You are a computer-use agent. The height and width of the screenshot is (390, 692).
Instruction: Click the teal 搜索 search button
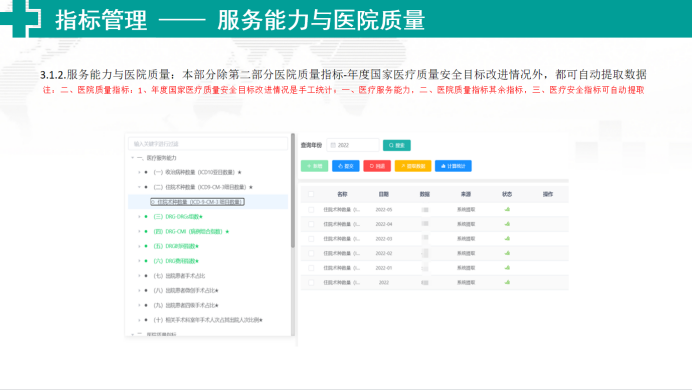[x=397, y=145]
